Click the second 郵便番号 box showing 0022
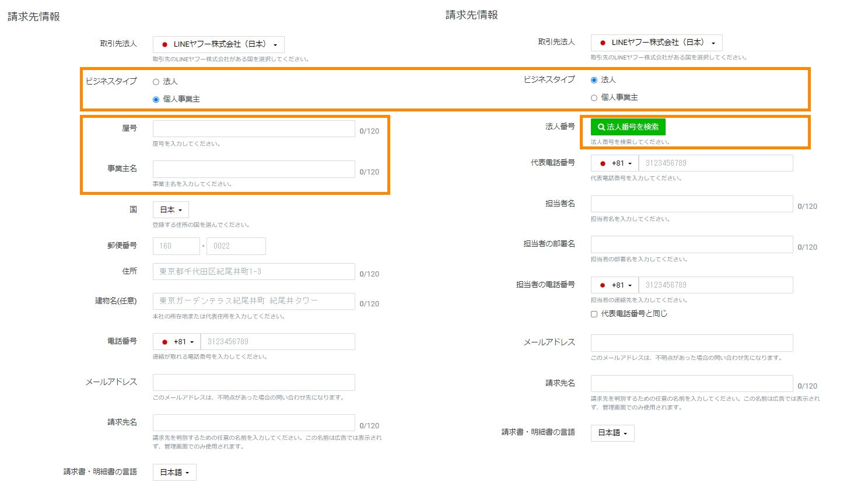Screen dimensions: 868x493 (x=236, y=246)
